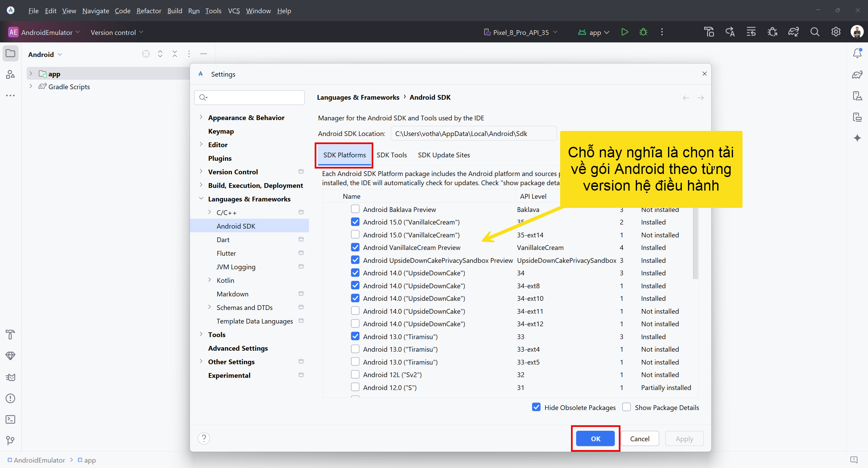Check Android 15.0 35-ext14 checkbox

pyautogui.click(x=355, y=234)
